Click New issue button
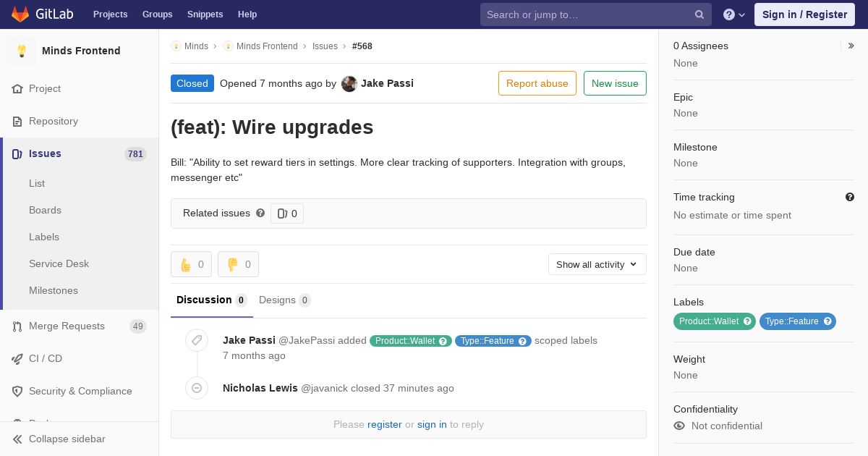Image resolution: width=868 pixels, height=456 pixels. click(x=615, y=83)
